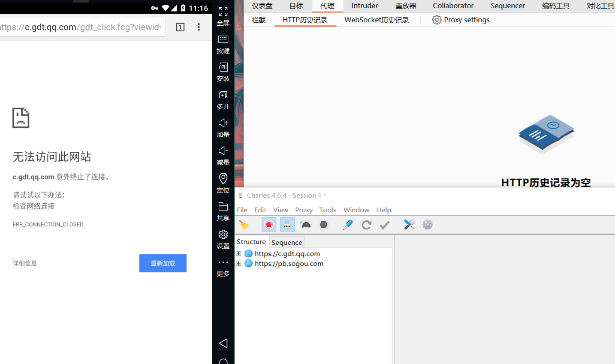Image resolution: width=615 pixels, height=364 pixels.
Task: Toggle breakpoints hexagon icon in Charles
Action: [324, 225]
